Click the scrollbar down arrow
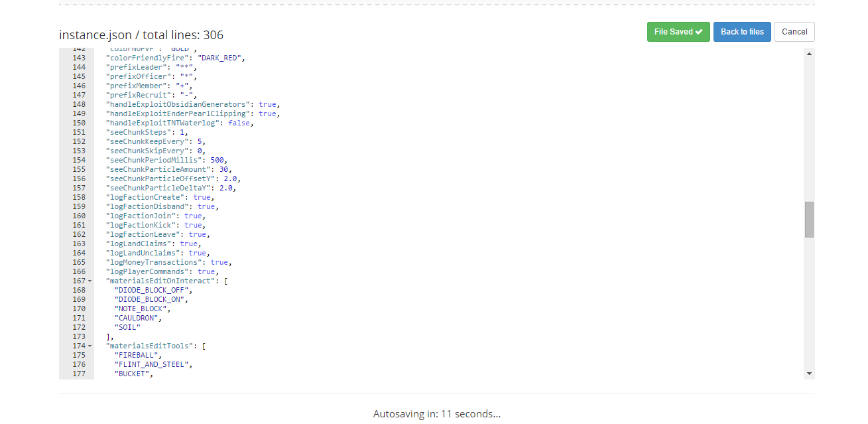The image size is (868, 424). (809, 373)
